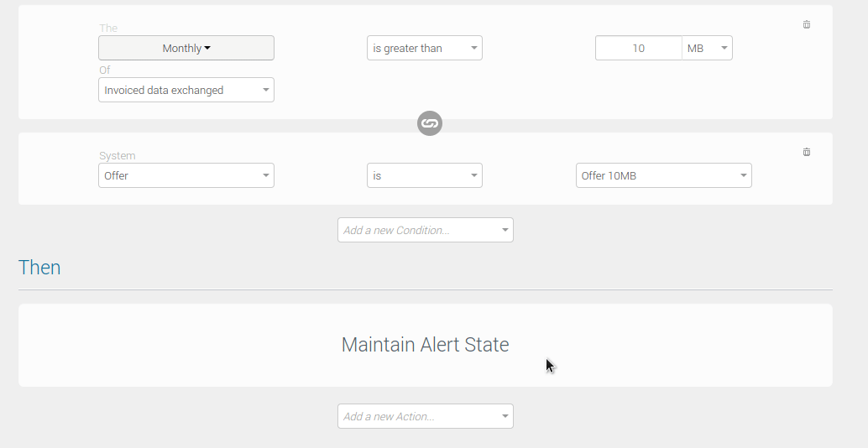Click the chain link icon between conditions

click(430, 123)
